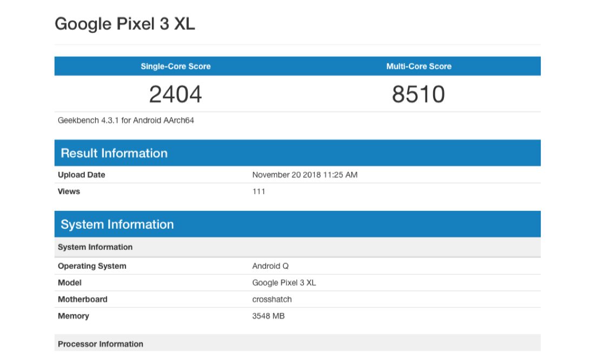
Task: Click the System Information blue section header
Action: pyautogui.click(x=117, y=224)
